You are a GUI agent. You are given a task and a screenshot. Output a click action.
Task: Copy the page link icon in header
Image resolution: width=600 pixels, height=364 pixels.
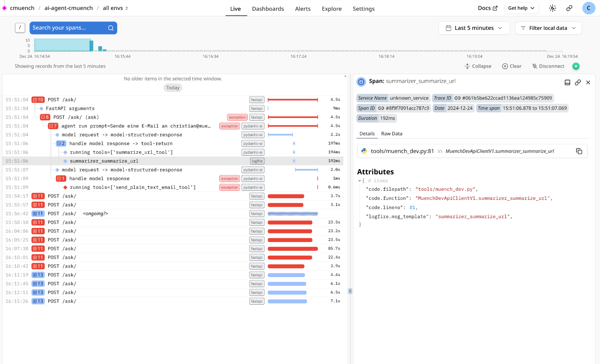569,8
